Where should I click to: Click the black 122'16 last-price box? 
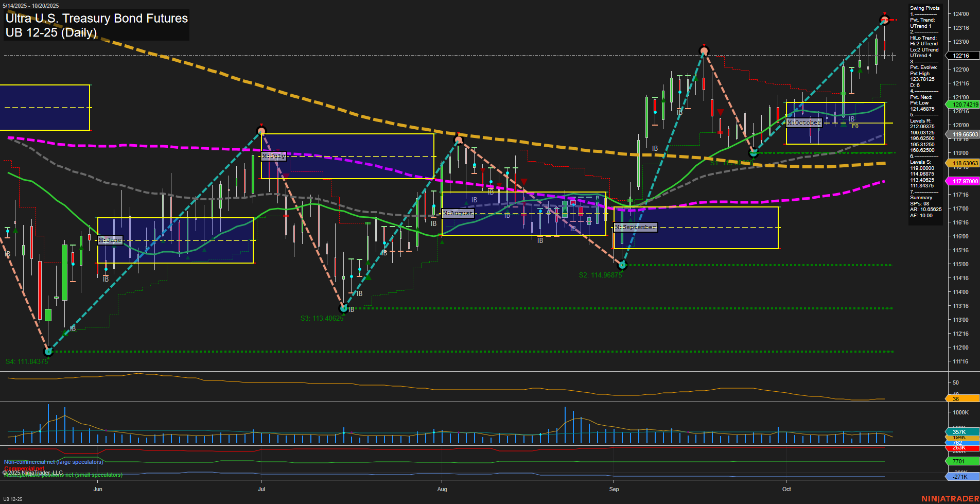pos(965,56)
